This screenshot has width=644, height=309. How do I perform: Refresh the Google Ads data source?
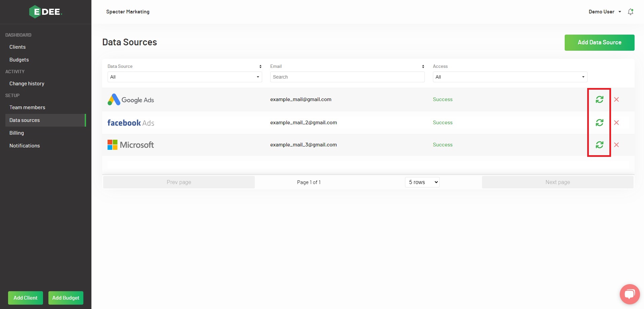pos(599,99)
